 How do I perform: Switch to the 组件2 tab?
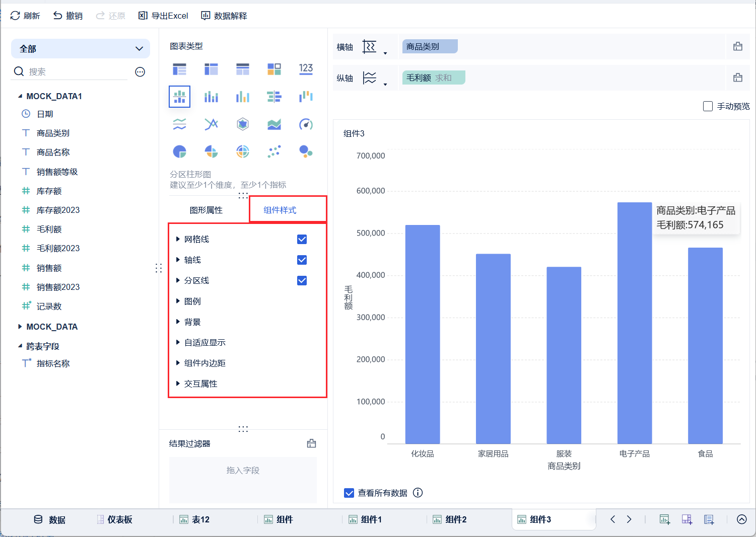click(450, 519)
